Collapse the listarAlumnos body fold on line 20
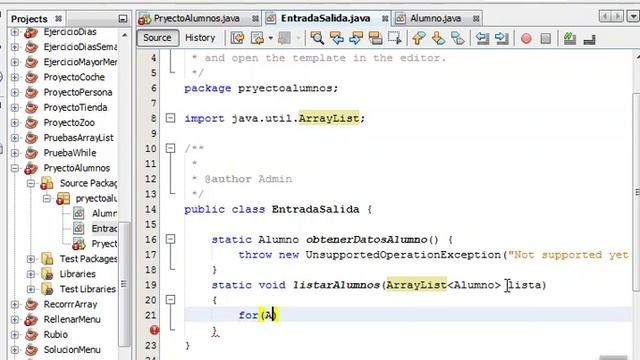Viewport: 640px width, 360px height. (170, 300)
